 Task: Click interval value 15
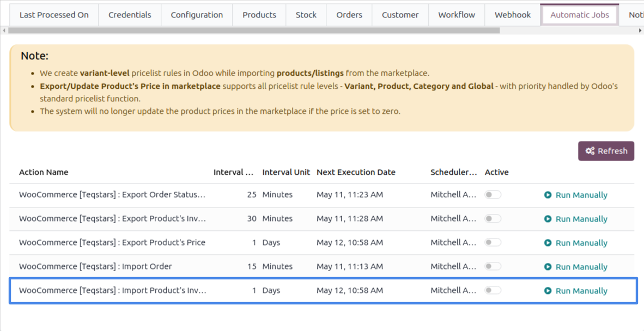click(252, 266)
